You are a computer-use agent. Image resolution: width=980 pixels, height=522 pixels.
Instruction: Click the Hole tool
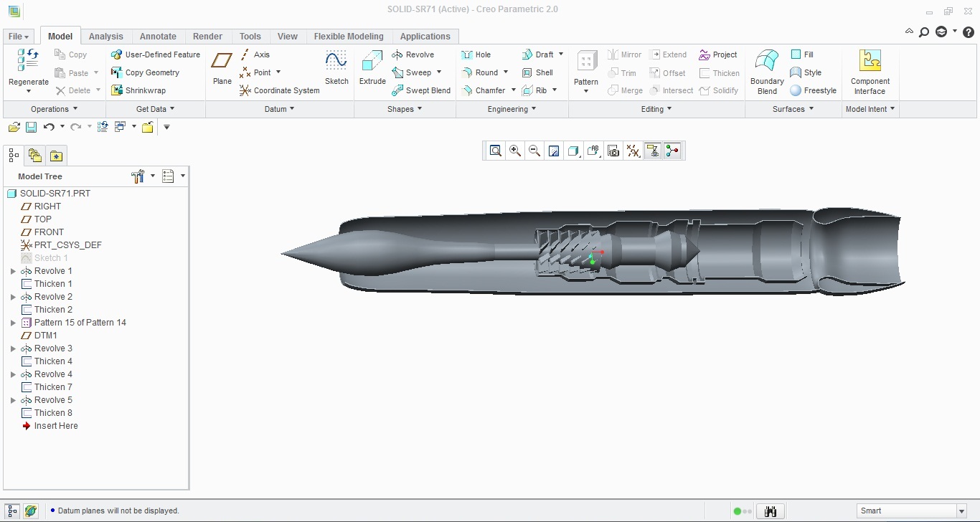(476, 54)
